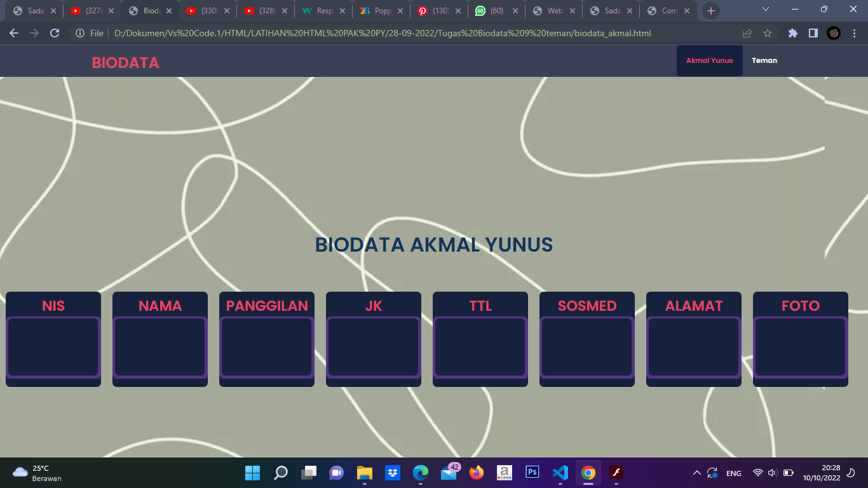Click the FOTO card

point(800,339)
